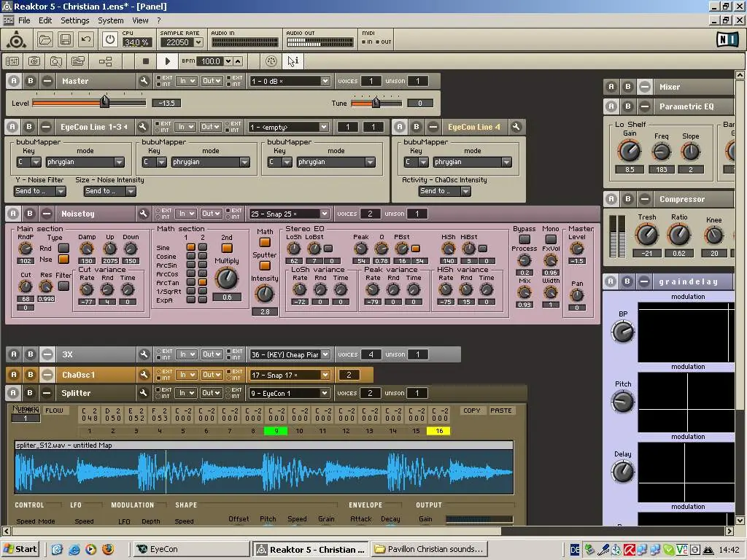Screen dimensions: 747x560
Task: Click the PASTE button in Splitter
Action: point(500,411)
